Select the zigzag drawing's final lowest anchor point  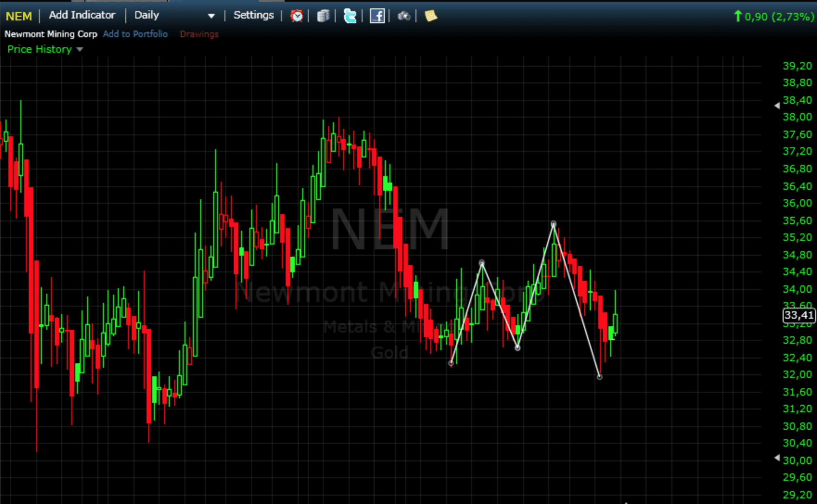click(600, 377)
